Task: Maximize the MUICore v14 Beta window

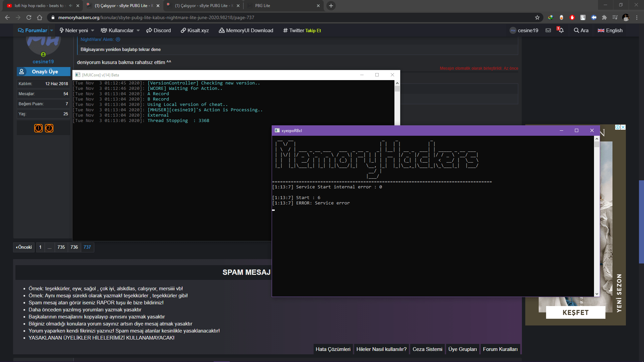Action: point(377,75)
